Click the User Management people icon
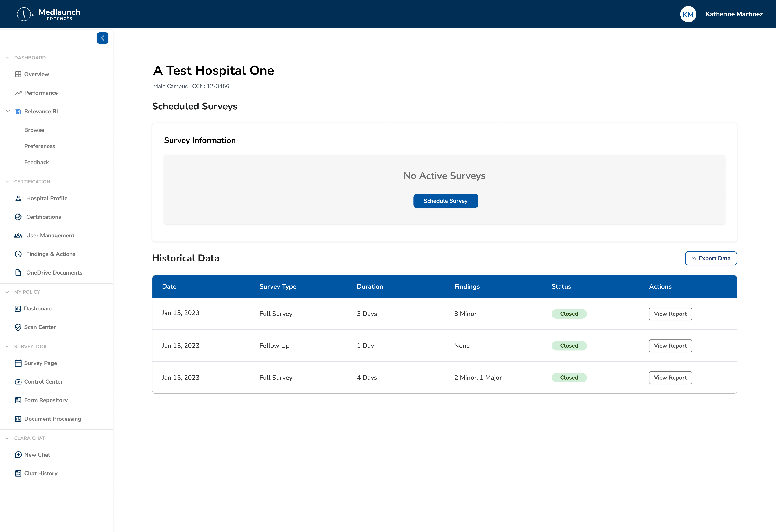The width and height of the screenshot is (776, 532). click(x=18, y=236)
